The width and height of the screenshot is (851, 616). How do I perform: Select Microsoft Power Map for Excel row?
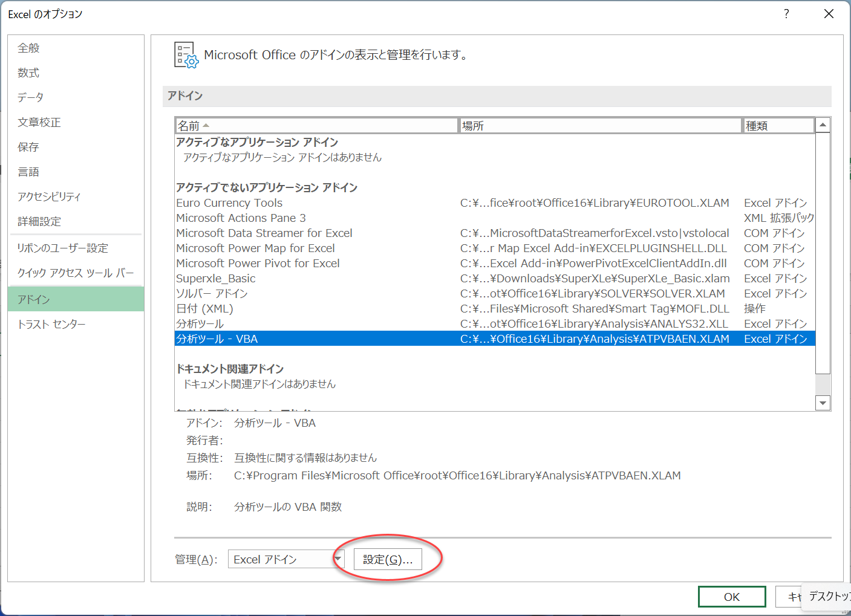[x=495, y=248]
